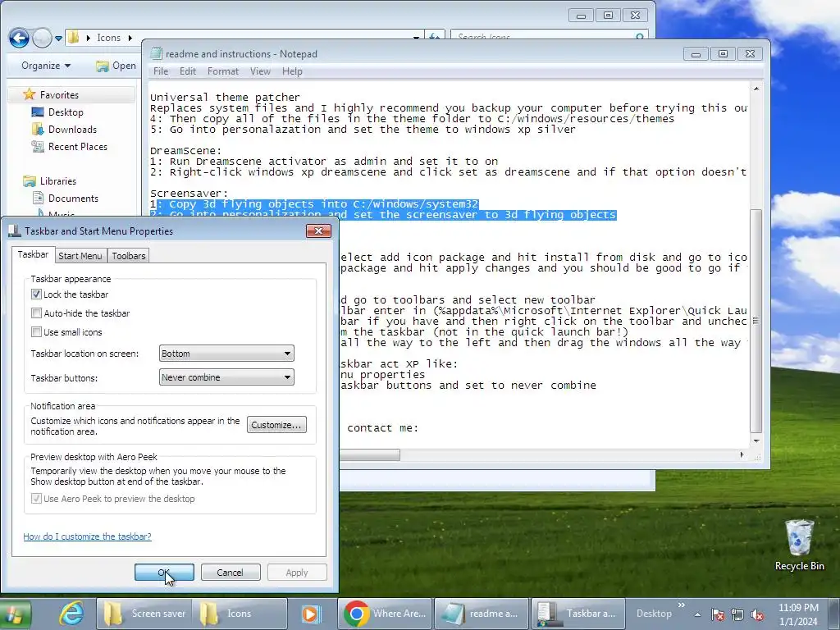Open Taskbar location on screen dropdown
The height and width of the screenshot is (630, 840).
click(226, 354)
